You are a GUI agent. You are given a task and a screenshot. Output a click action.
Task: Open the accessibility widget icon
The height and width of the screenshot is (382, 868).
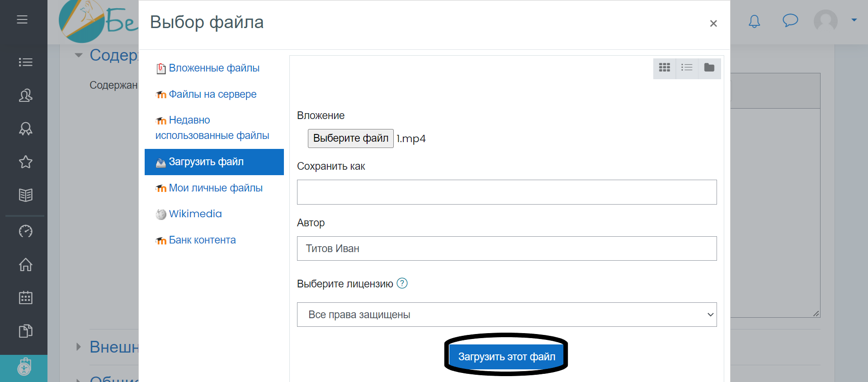[24, 368]
